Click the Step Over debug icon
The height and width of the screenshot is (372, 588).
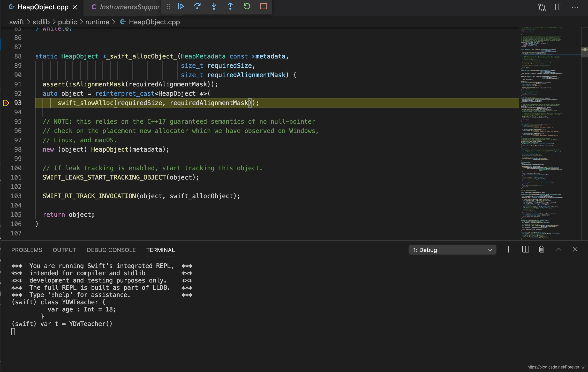click(197, 6)
